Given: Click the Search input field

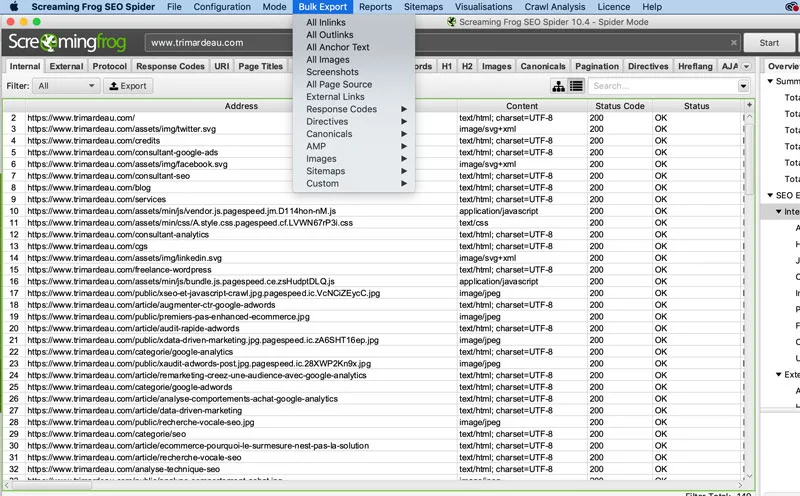Looking at the screenshot, I should [663, 86].
